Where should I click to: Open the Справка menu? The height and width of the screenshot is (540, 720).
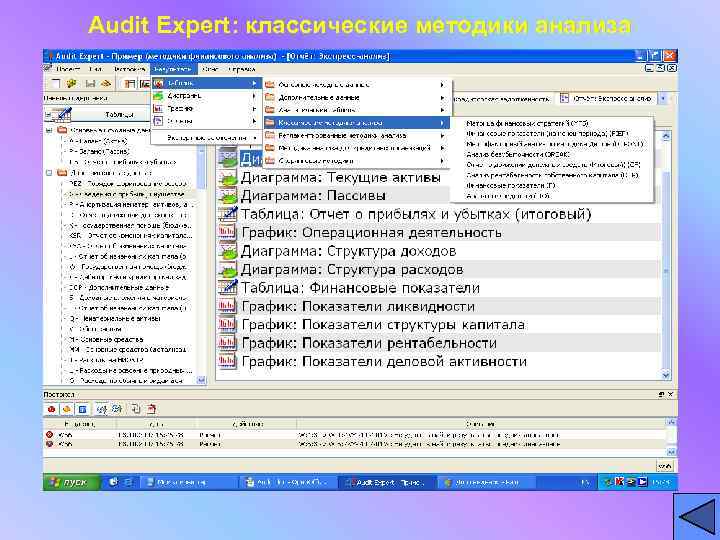coord(242,69)
